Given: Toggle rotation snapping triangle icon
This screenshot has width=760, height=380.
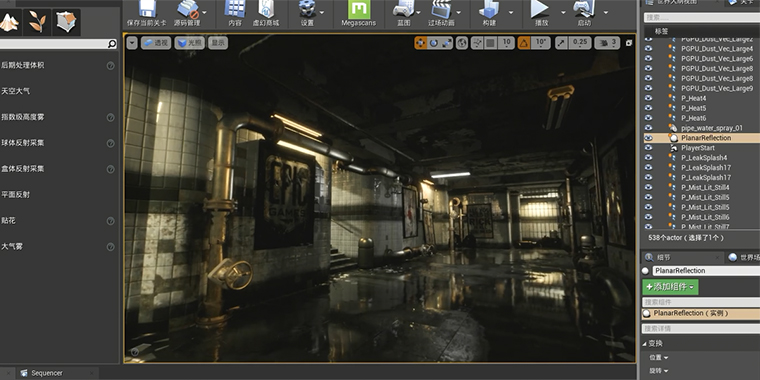Looking at the screenshot, I should click(524, 43).
